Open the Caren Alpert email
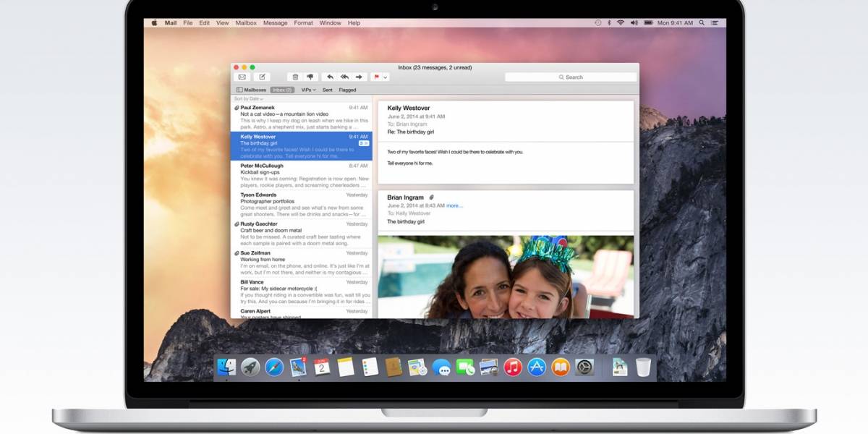 [302, 312]
